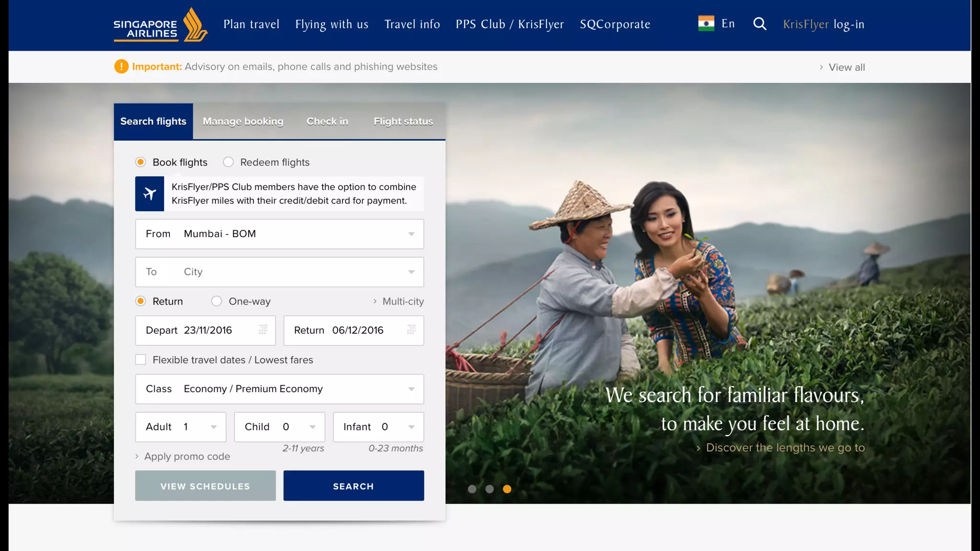This screenshot has height=551, width=980.
Task: Open the Plan travel menu
Action: click(251, 24)
